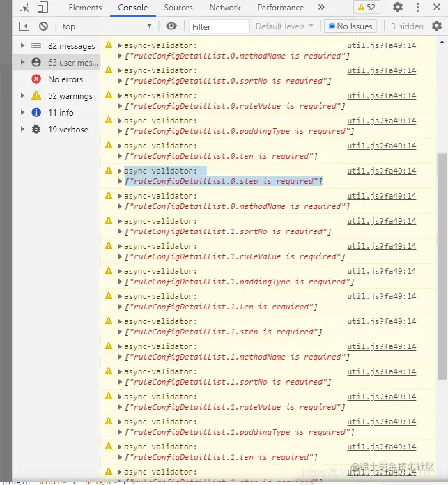Click warning icon beside 0.paddingType message
The width and height of the screenshot is (448, 485).
click(x=109, y=120)
